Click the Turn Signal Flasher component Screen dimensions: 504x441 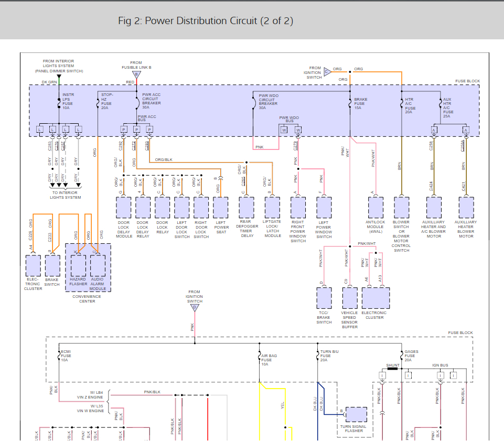(357, 414)
